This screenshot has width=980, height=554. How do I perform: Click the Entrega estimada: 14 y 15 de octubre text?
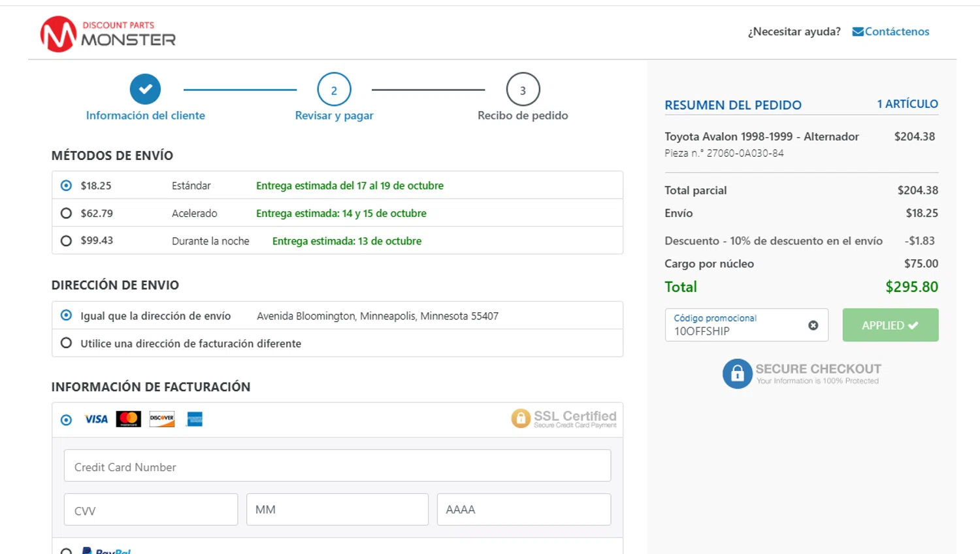pos(341,214)
